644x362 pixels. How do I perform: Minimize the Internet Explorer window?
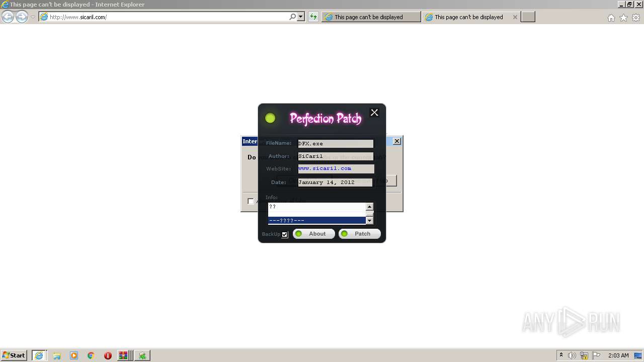621,4
